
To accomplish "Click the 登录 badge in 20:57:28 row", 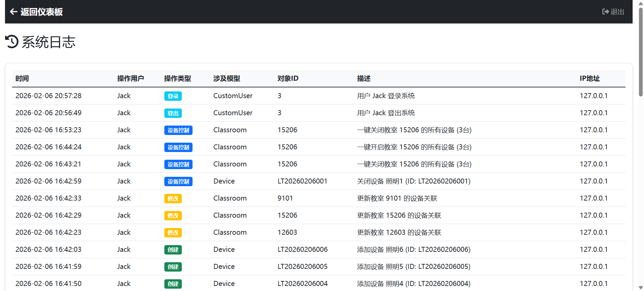I will tap(173, 96).
